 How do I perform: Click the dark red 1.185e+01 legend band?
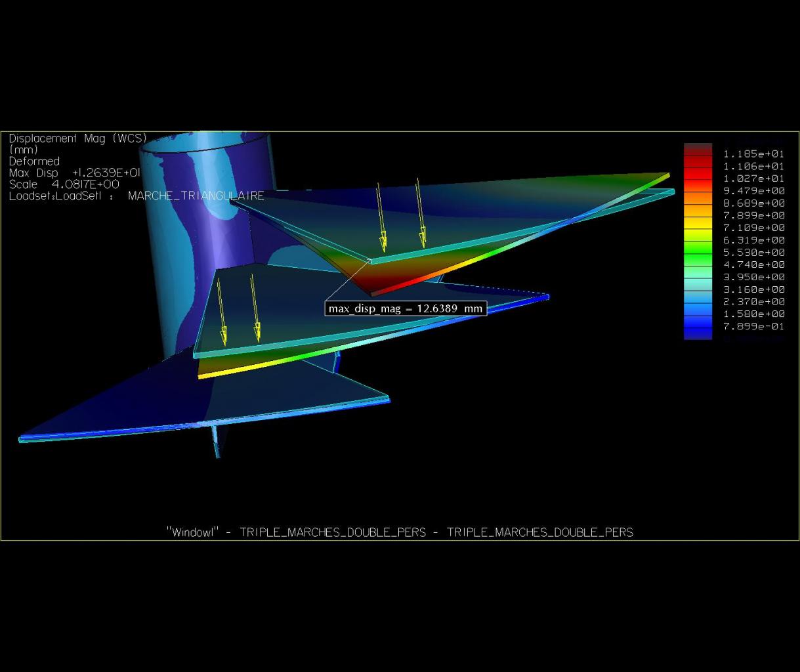click(698, 149)
